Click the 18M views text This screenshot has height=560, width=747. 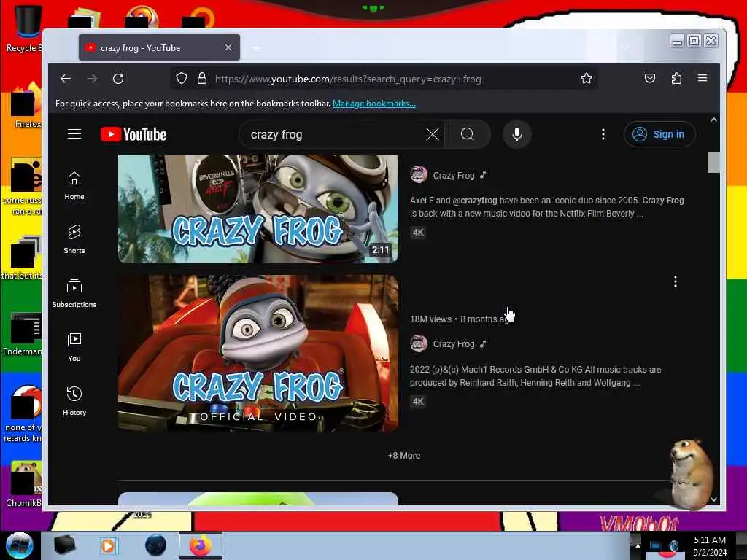click(430, 319)
